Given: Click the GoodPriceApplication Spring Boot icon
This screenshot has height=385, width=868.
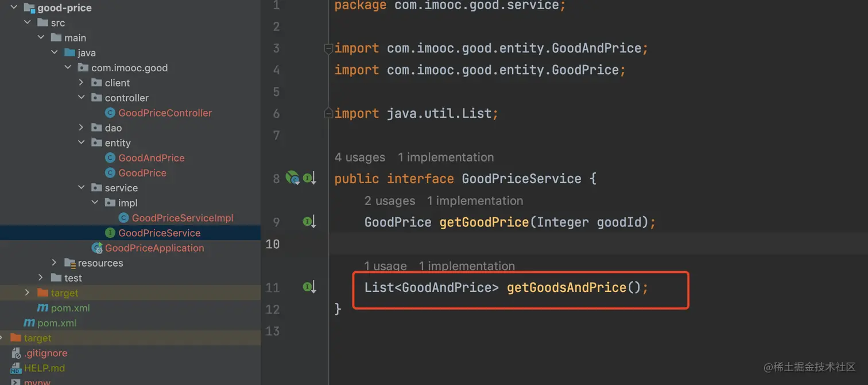Looking at the screenshot, I should [97, 248].
